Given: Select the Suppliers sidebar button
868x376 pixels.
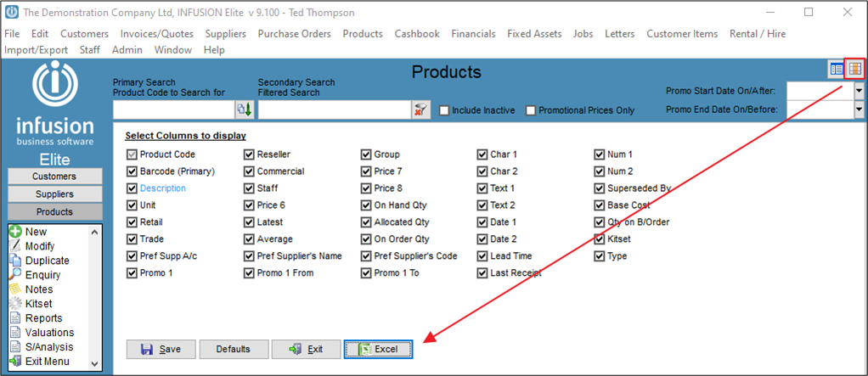Looking at the screenshot, I should pos(55,194).
